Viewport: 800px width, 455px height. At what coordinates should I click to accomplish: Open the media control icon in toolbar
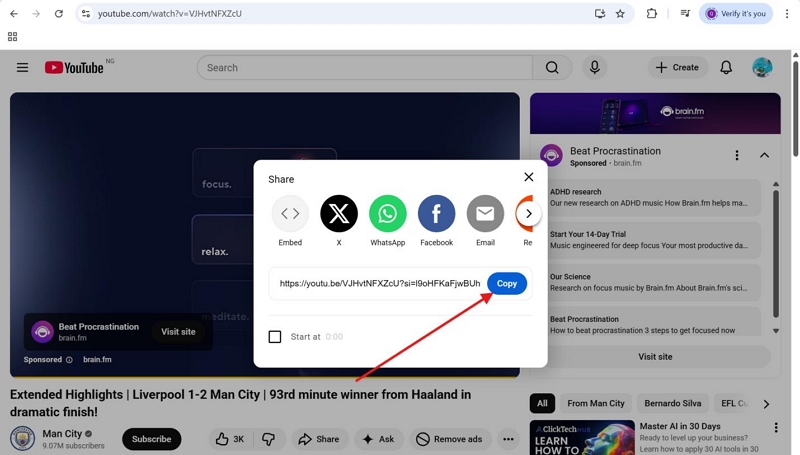[685, 14]
